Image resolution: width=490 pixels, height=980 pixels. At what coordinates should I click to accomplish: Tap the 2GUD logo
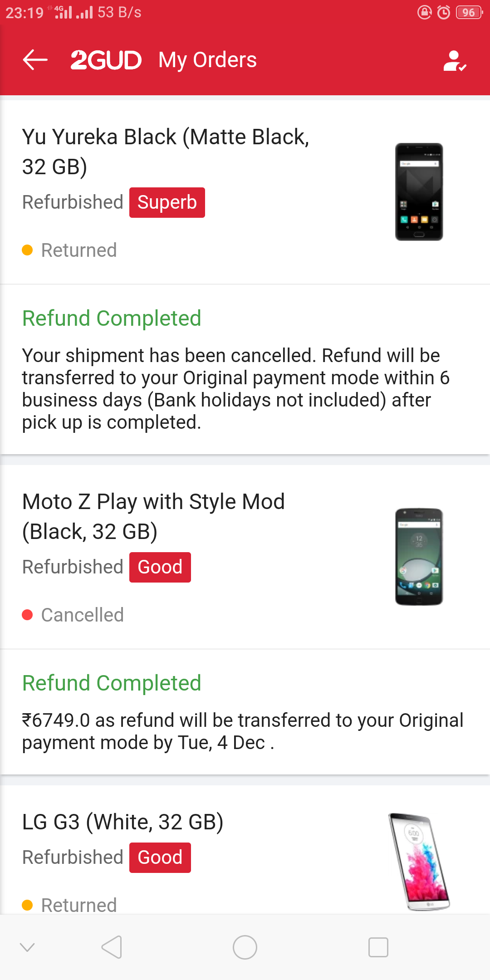[x=106, y=60]
